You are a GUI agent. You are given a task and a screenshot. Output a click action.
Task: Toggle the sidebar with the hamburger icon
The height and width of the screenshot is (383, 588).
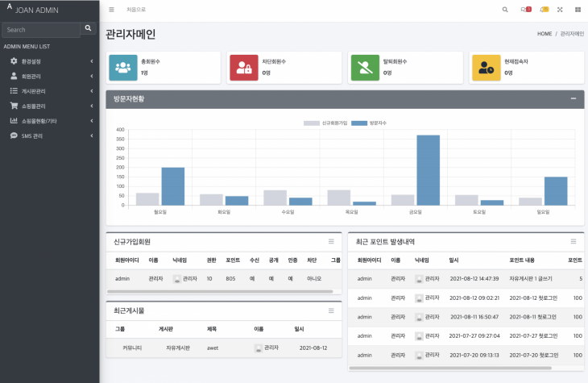[111, 10]
